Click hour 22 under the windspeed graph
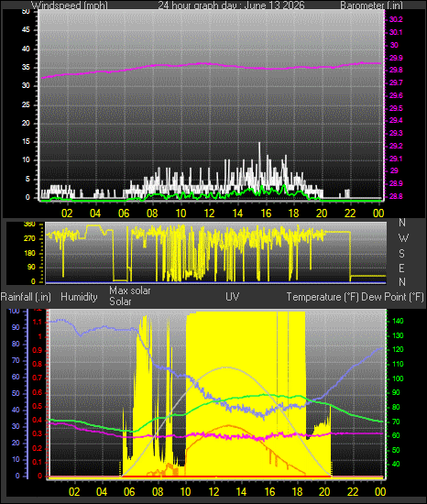The image size is (427, 504). click(x=350, y=214)
